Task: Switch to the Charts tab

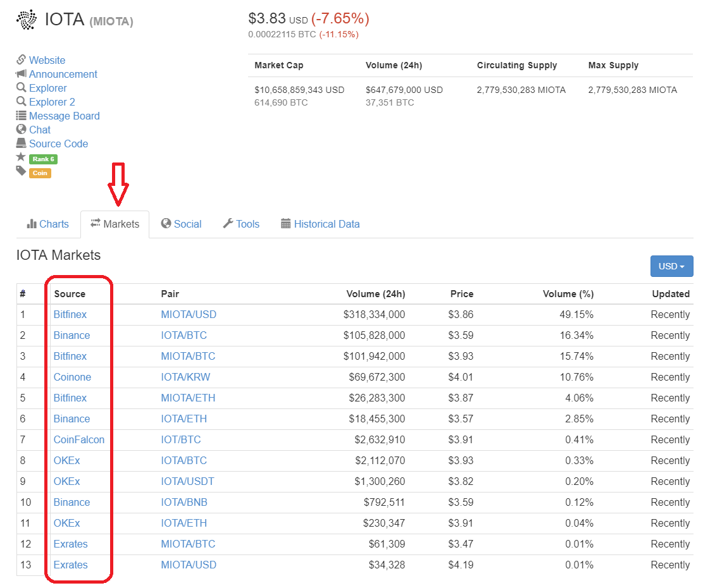Action: coord(48,224)
